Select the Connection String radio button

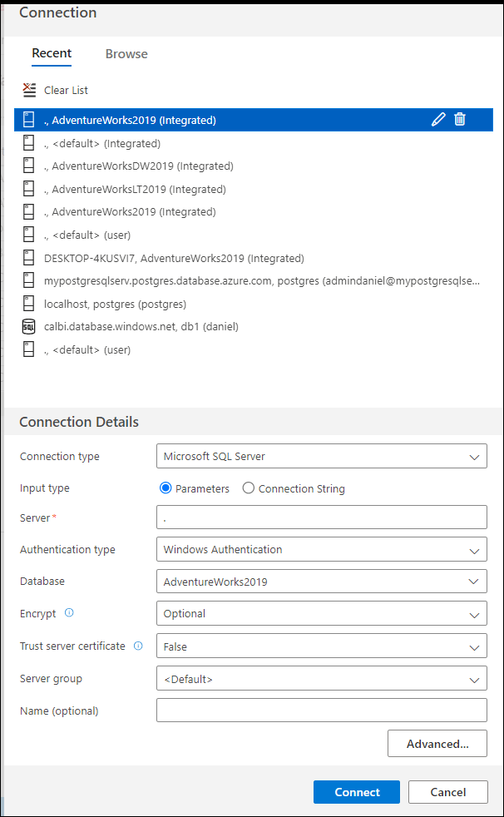coord(249,488)
